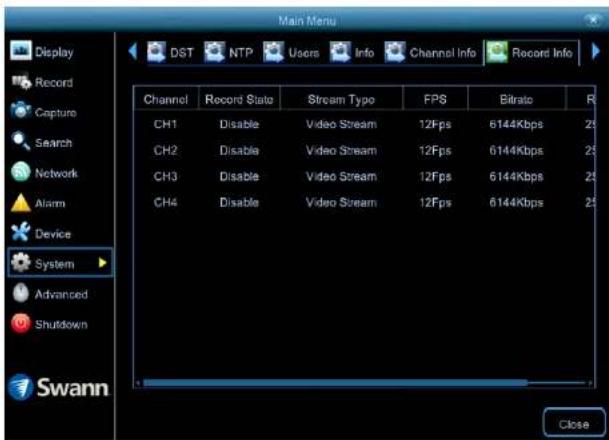Screen dimensions: 609x440
Task: Switch to the DST tab label
Action: (181, 52)
